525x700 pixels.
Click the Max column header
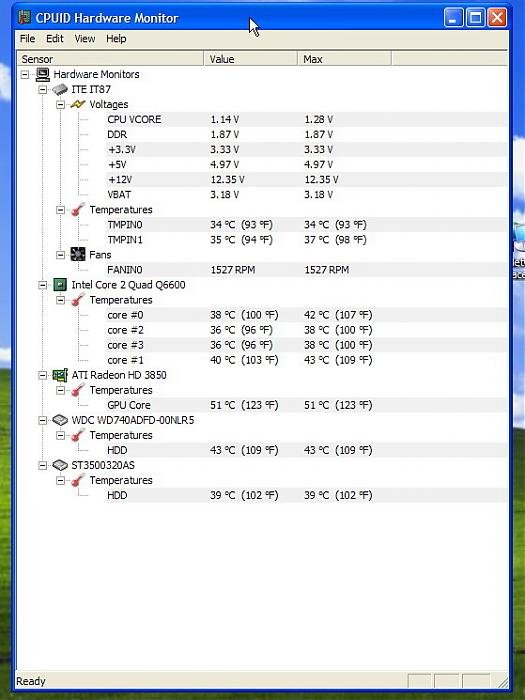point(345,58)
